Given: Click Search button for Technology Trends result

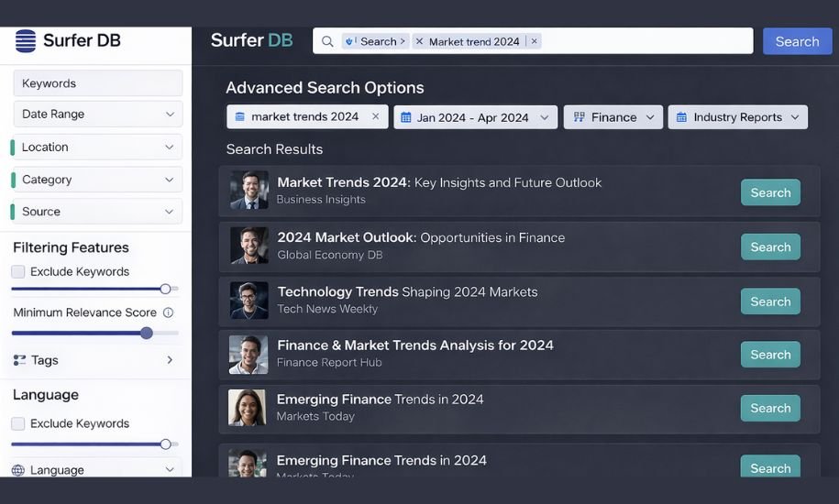Looking at the screenshot, I should (770, 301).
